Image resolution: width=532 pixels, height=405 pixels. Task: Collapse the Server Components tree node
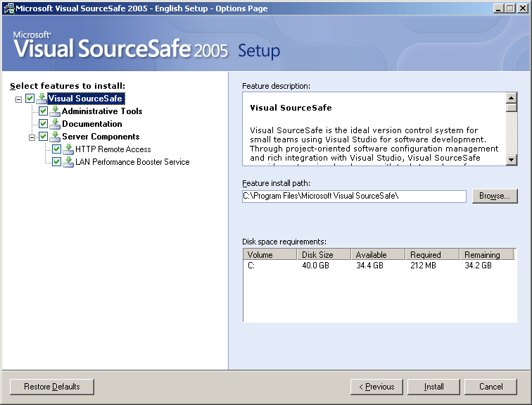click(x=32, y=137)
